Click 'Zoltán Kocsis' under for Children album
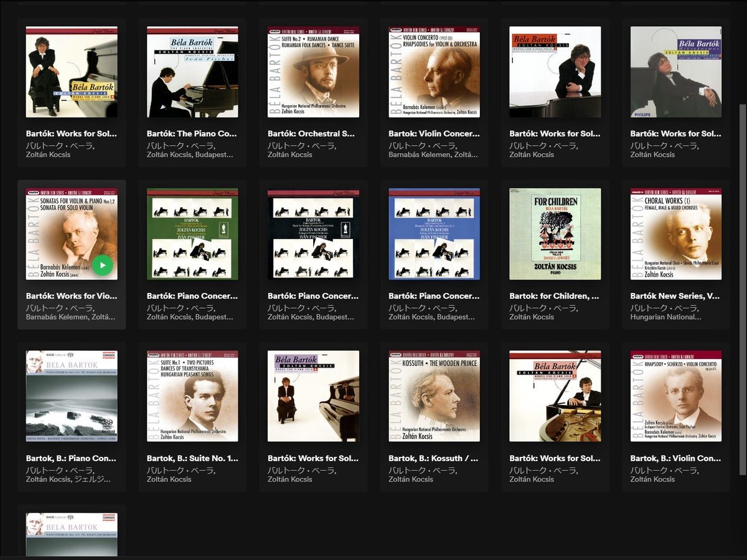 (532, 317)
